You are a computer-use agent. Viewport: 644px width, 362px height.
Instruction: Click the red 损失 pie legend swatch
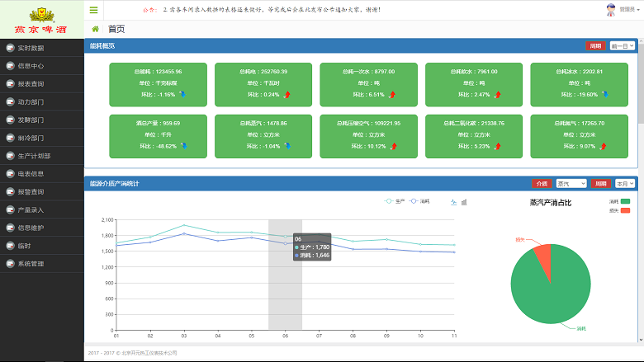(625, 210)
